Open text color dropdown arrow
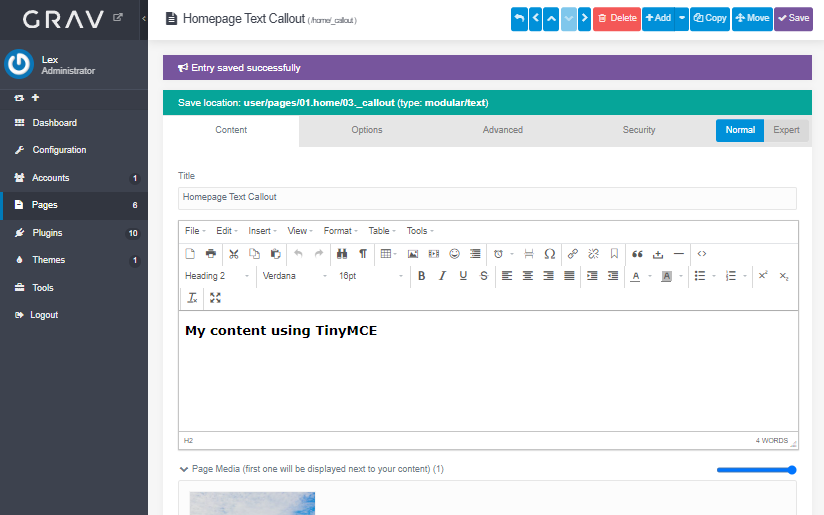Screen dimensions: 824x515 point(650,276)
